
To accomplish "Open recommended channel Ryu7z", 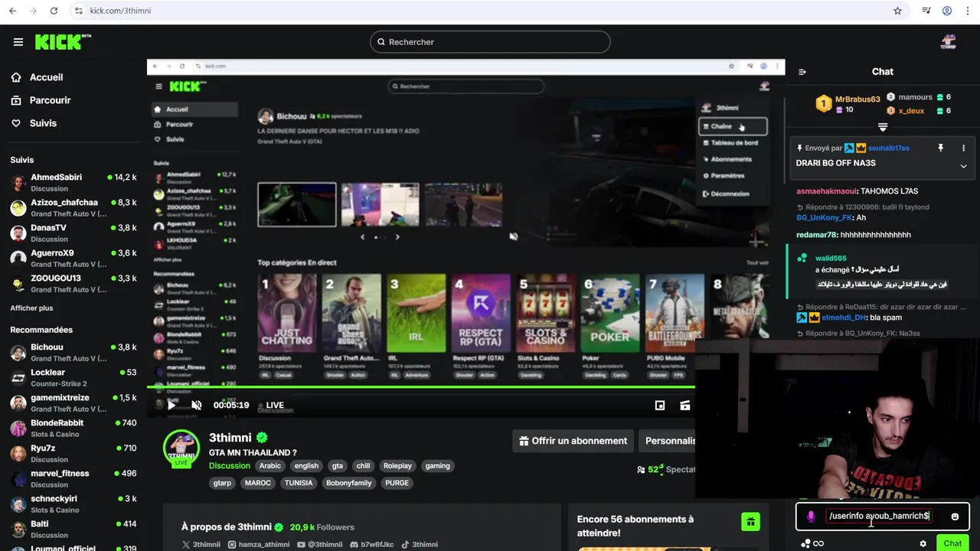I will (x=73, y=453).
